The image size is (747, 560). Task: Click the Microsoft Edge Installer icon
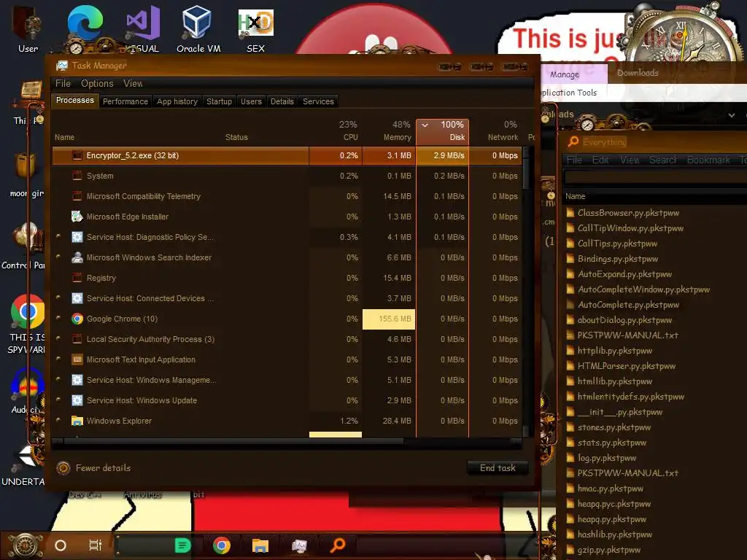pos(77,217)
